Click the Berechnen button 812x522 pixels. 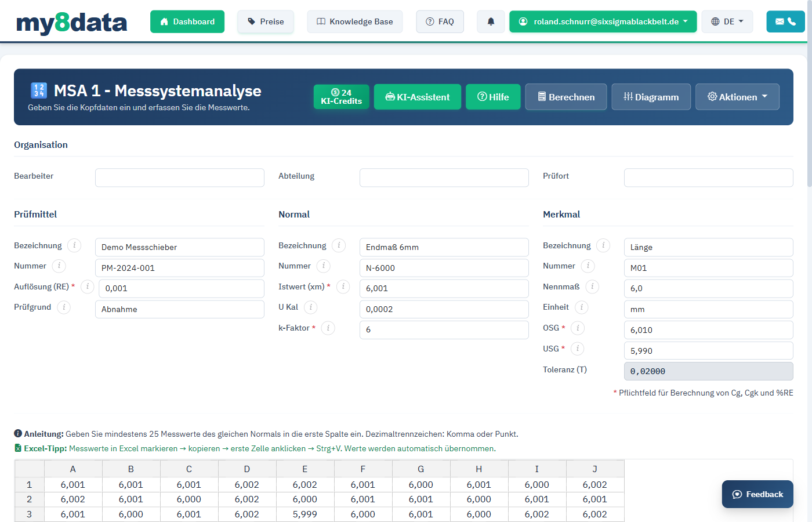(x=566, y=97)
